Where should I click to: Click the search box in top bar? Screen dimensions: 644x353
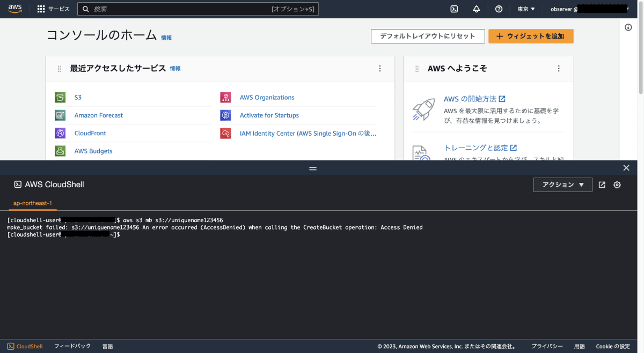(x=198, y=9)
